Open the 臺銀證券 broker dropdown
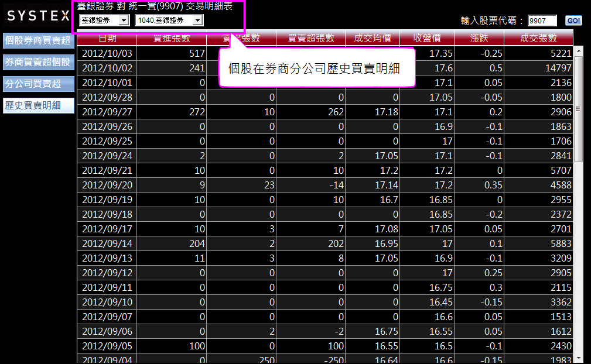 pyautogui.click(x=104, y=21)
